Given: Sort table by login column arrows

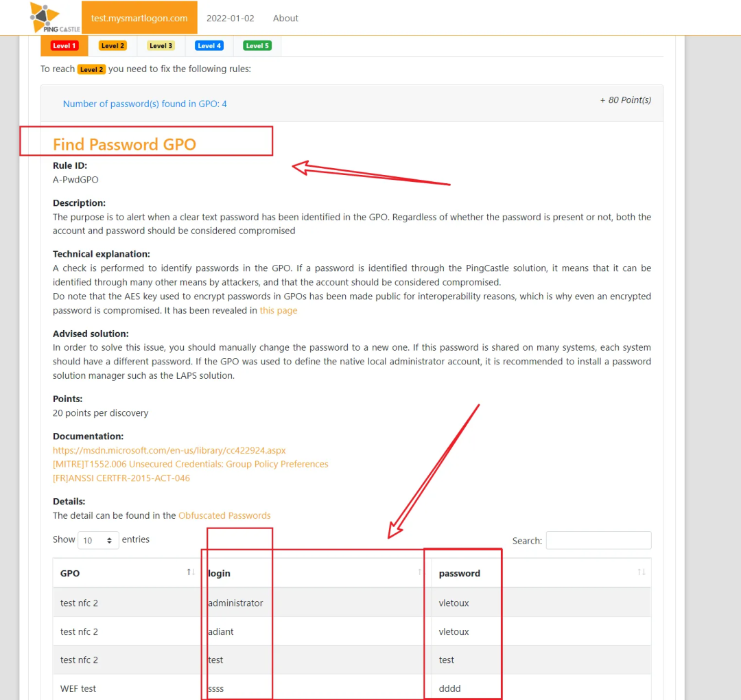Looking at the screenshot, I should pos(420,572).
